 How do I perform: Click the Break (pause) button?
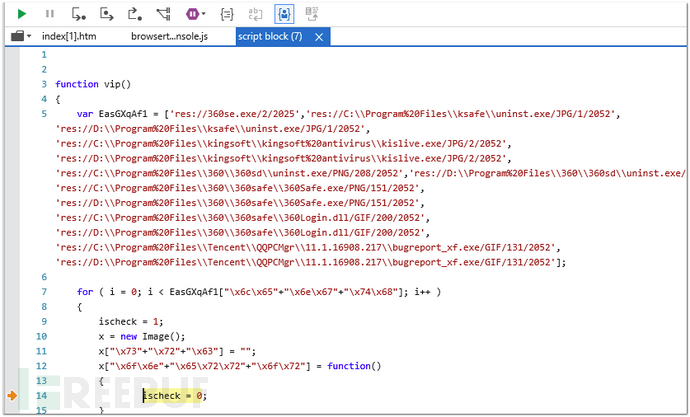click(50, 14)
